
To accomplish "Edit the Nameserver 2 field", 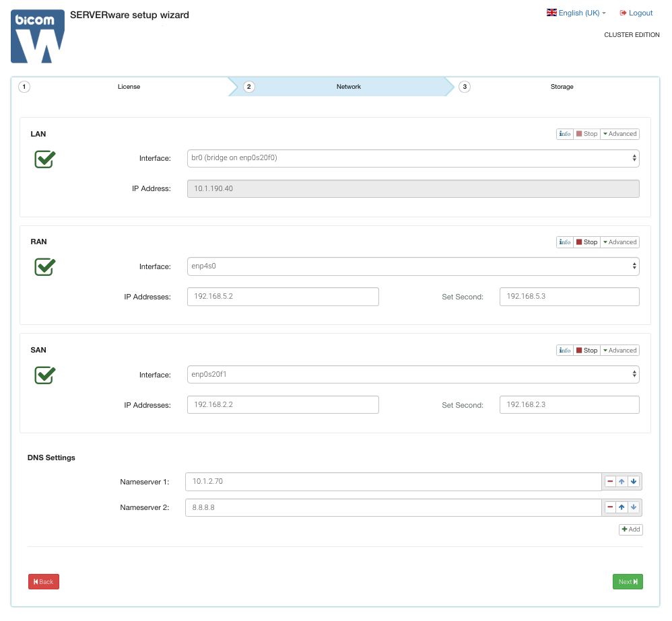I will click(393, 507).
